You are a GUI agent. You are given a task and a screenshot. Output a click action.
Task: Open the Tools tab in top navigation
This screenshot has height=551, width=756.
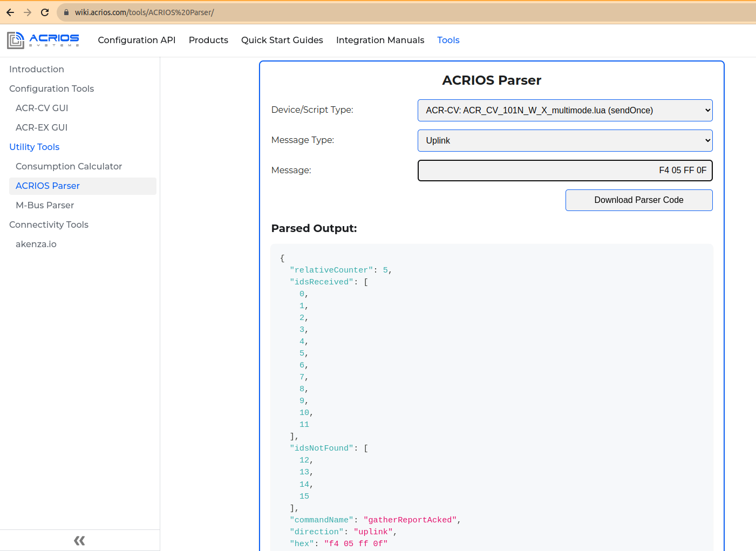tap(448, 40)
